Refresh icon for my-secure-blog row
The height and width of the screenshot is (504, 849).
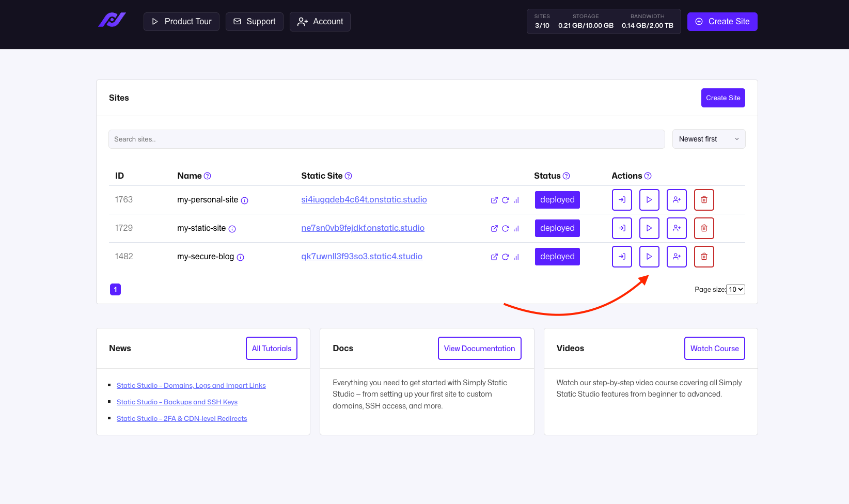pos(506,257)
